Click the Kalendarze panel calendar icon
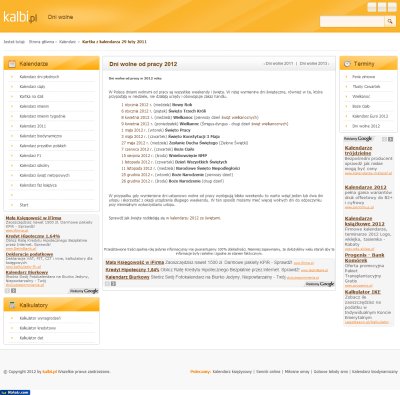The width and height of the screenshot is (400, 395). tap(12, 64)
